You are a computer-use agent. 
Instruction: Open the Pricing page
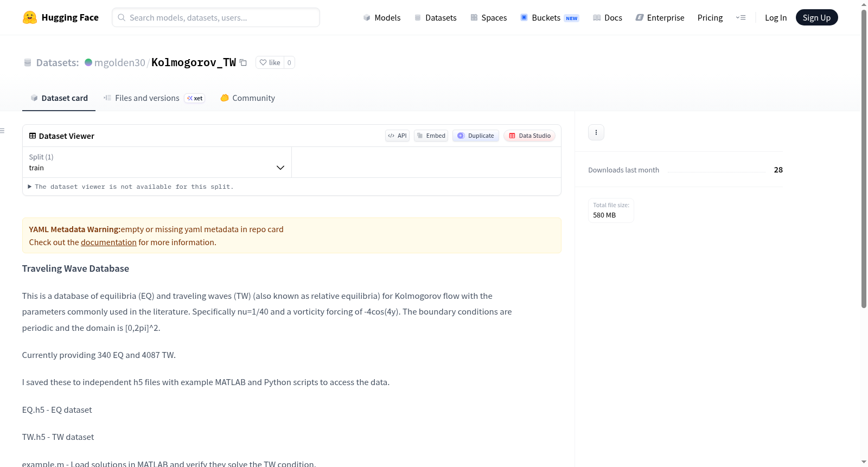(710, 18)
